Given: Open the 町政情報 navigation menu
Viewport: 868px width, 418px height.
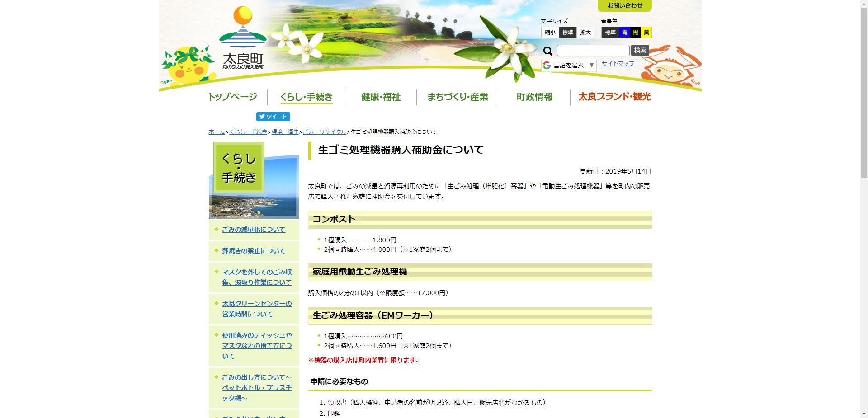Looking at the screenshot, I should 534,97.
